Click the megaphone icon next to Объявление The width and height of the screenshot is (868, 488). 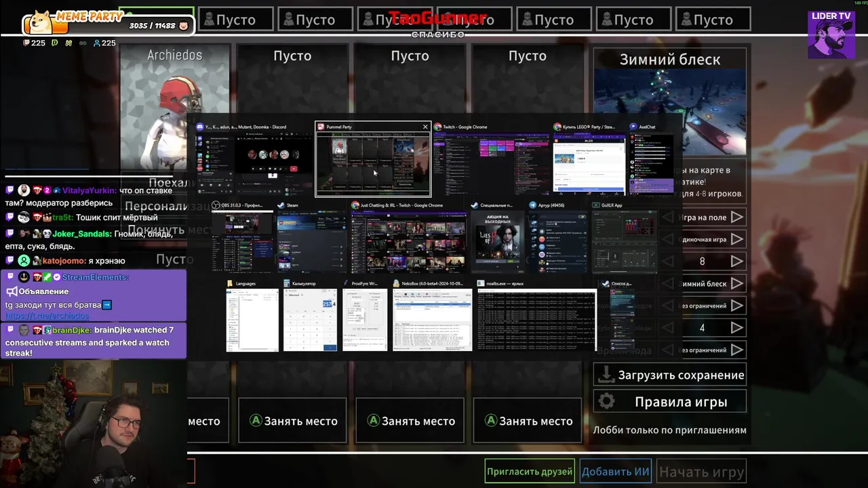pyautogui.click(x=12, y=291)
